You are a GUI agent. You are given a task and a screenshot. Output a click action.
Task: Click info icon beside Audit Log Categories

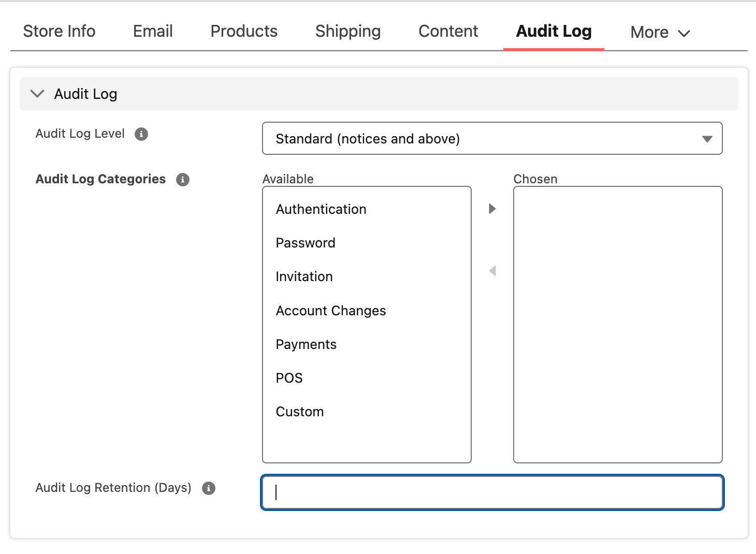[x=183, y=180]
